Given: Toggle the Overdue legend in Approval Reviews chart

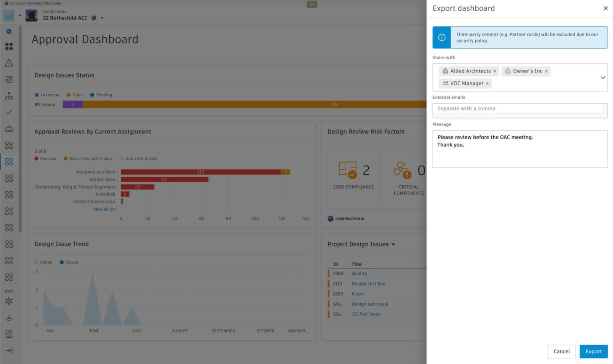Looking at the screenshot, I should point(45,158).
